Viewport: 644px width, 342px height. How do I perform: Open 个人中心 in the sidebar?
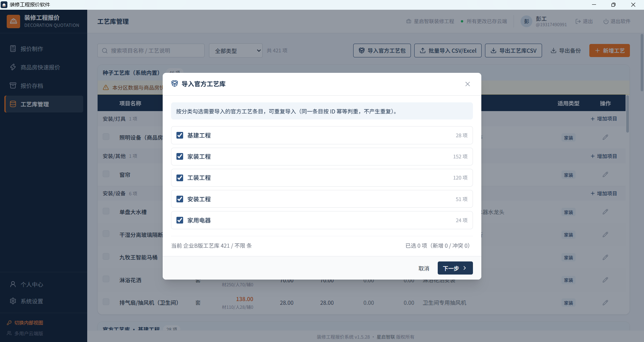44,284
